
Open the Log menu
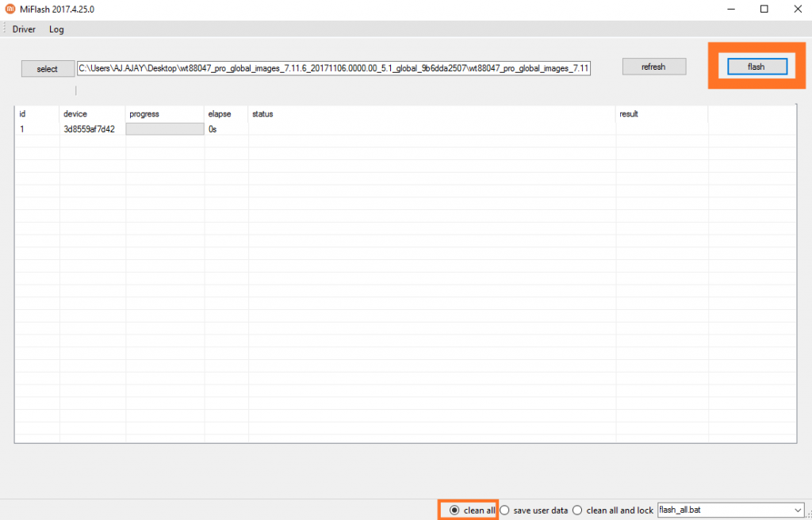pyautogui.click(x=56, y=29)
